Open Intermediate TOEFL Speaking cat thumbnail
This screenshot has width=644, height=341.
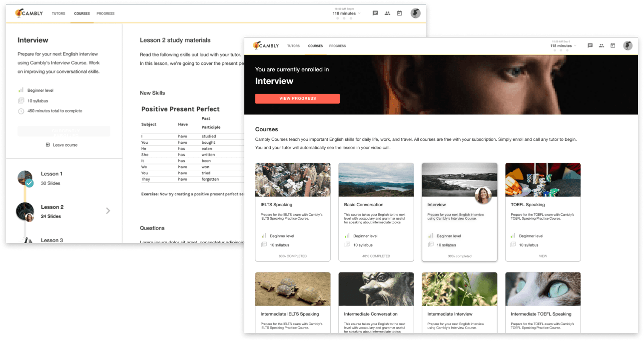click(543, 289)
